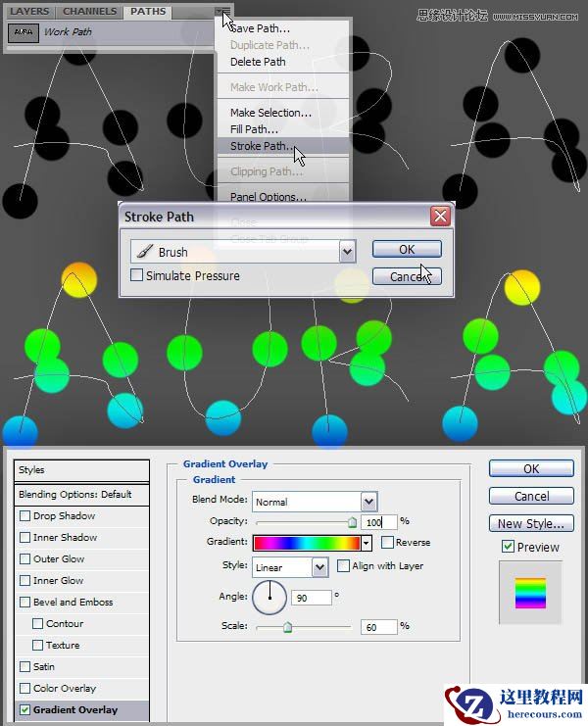This screenshot has height=726, width=588.
Task: Toggle Align with Layer checkbox
Action: 343,565
